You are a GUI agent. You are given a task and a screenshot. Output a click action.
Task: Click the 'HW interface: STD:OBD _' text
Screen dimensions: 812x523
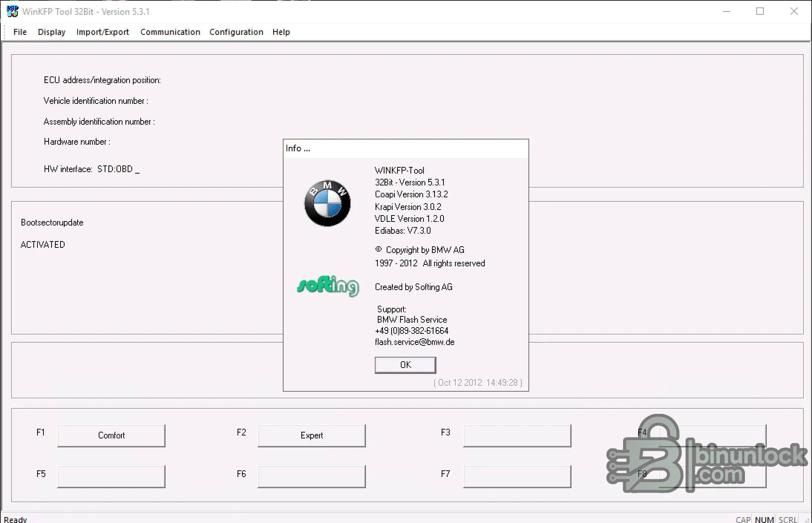[x=92, y=169]
